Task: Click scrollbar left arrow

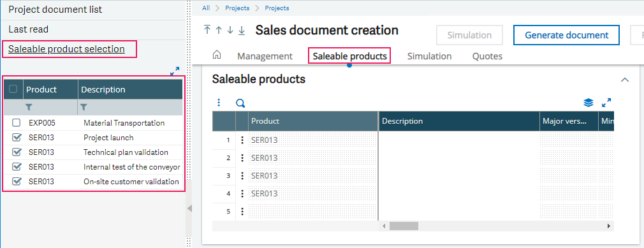Action: tap(384, 226)
